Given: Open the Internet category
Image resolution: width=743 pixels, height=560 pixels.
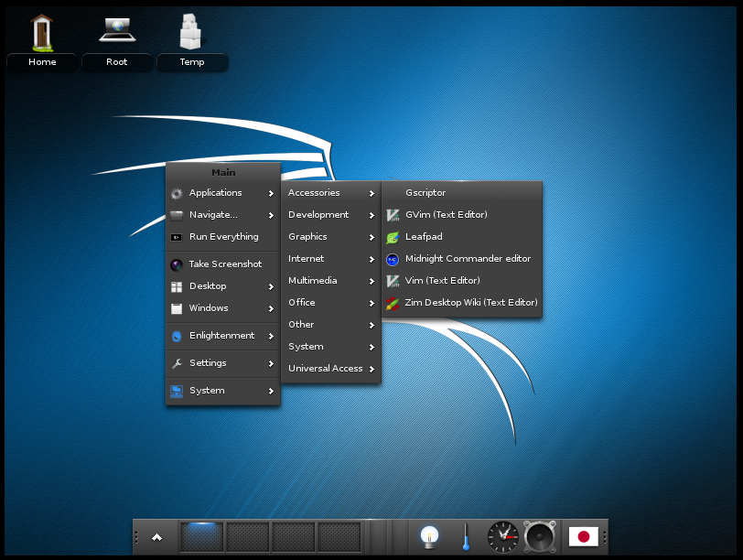Looking at the screenshot, I should [331, 259].
